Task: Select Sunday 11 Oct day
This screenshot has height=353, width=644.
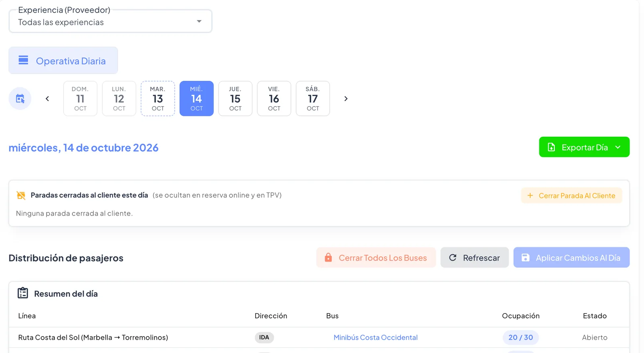Action: [x=80, y=99]
